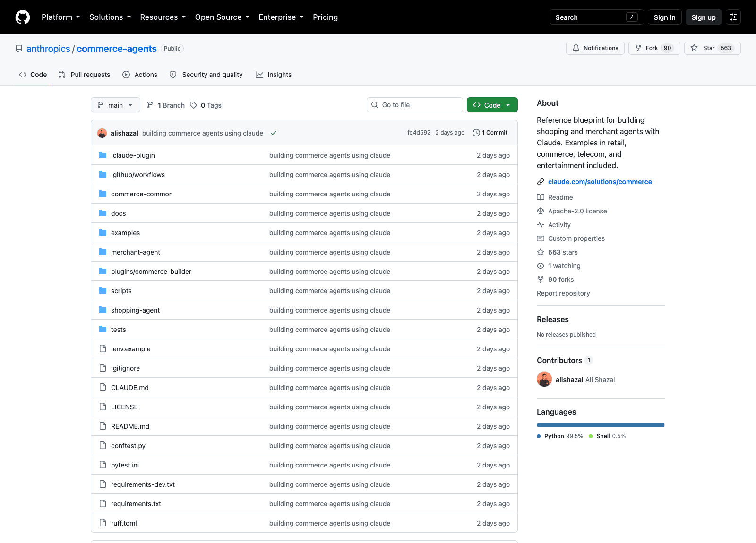Click the folder icon next to docs
Screen dimensions: 756x543
coord(103,213)
